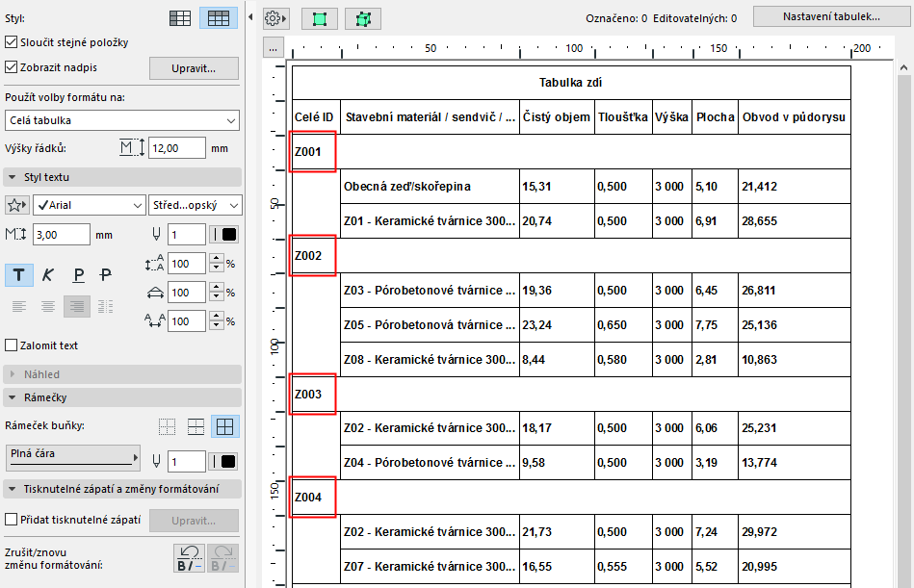
Task: Disable 'Zobrazit nadpis' checkbox
Action: pos(12,67)
